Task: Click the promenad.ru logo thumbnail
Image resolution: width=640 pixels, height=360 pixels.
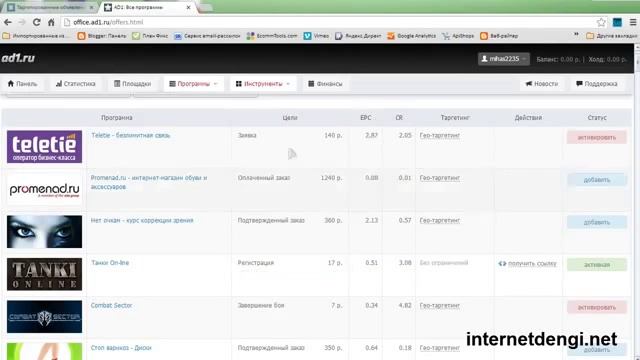Action: (44, 189)
